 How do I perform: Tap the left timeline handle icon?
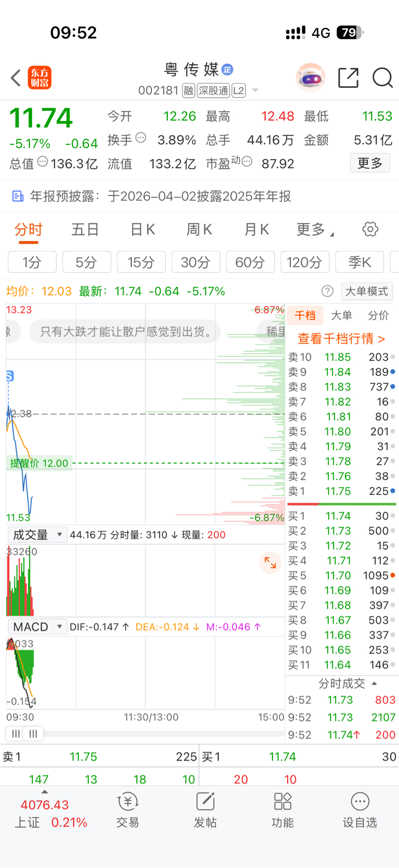[x=16, y=733]
